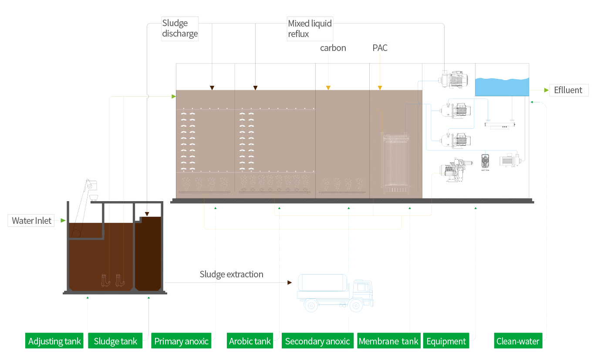Click the brown arrow above the primary anoxic section
This screenshot has height=364, width=597.
tap(212, 88)
